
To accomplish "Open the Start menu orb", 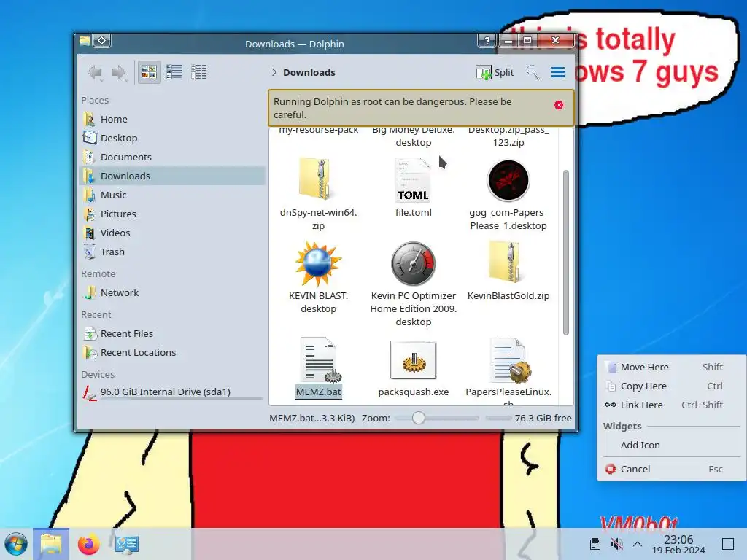I will [16, 544].
